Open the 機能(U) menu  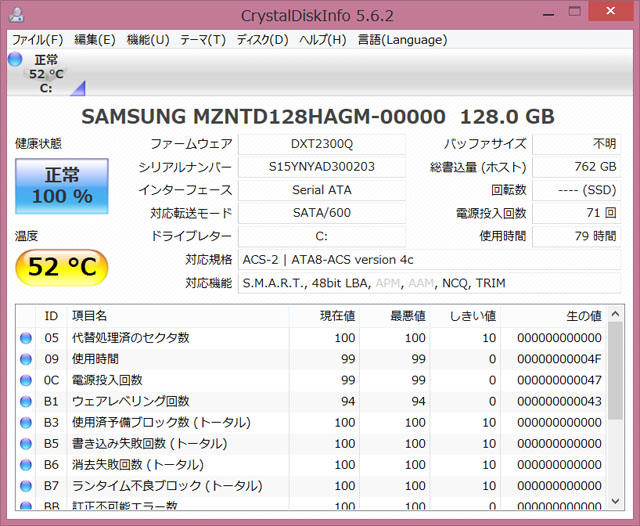click(x=148, y=40)
